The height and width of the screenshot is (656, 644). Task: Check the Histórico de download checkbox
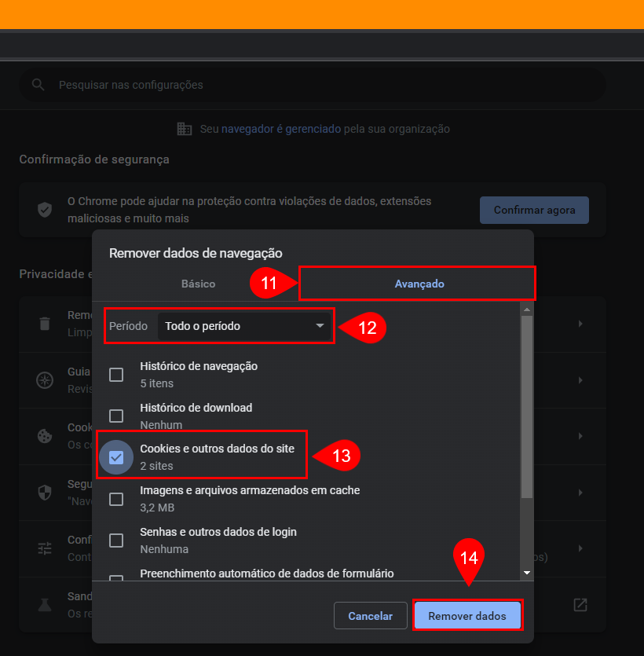[116, 416]
